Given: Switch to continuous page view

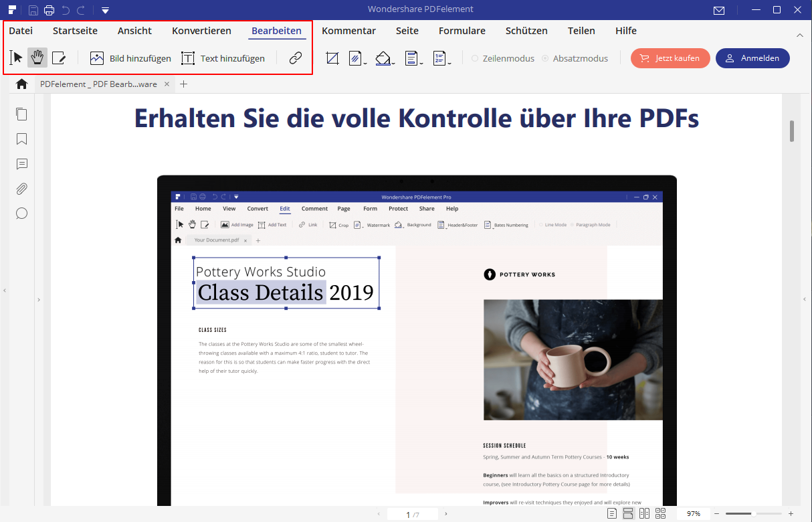Looking at the screenshot, I should click(x=628, y=513).
